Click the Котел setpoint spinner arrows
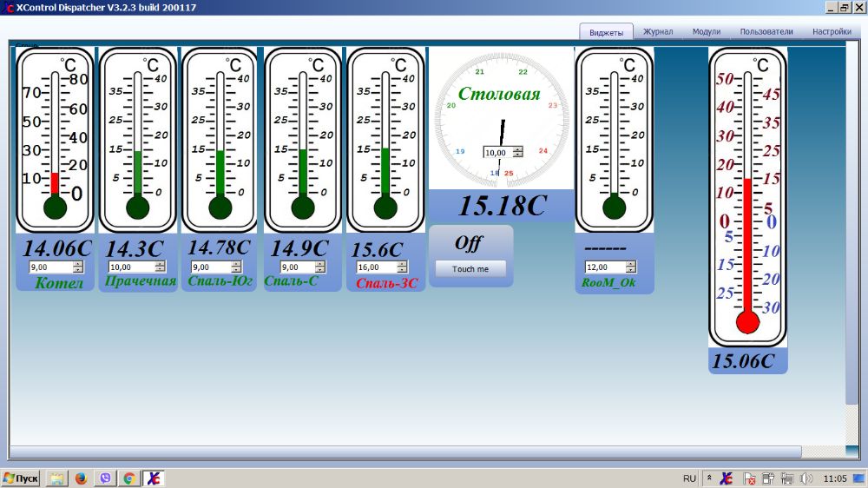The image size is (868, 488). click(x=78, y=267)
